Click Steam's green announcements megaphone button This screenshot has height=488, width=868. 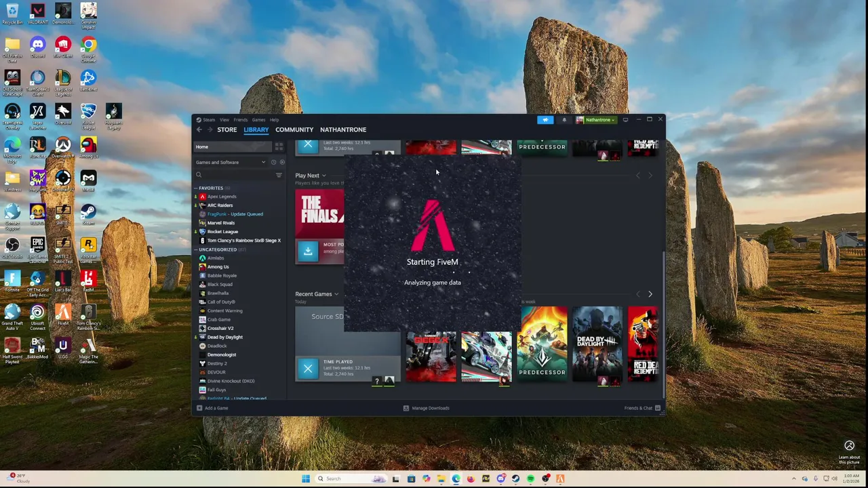pyautogui.click(x=545, y=120)
